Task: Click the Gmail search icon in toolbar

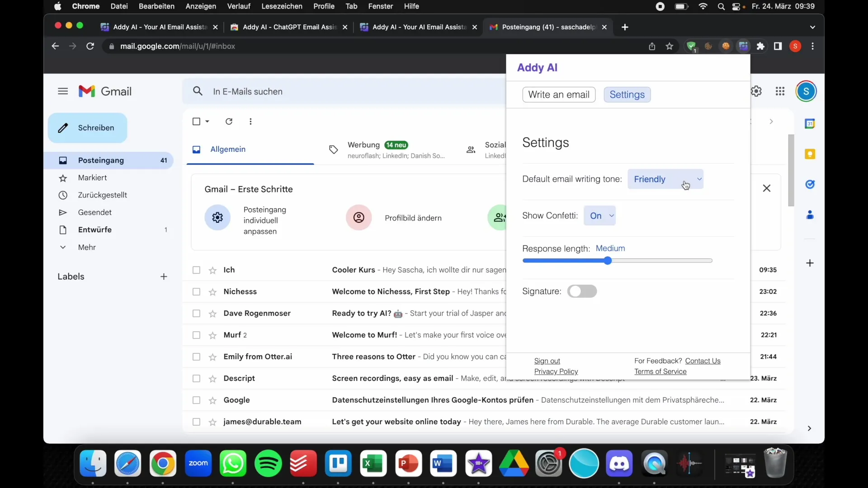Action: [x=197, y=91]
